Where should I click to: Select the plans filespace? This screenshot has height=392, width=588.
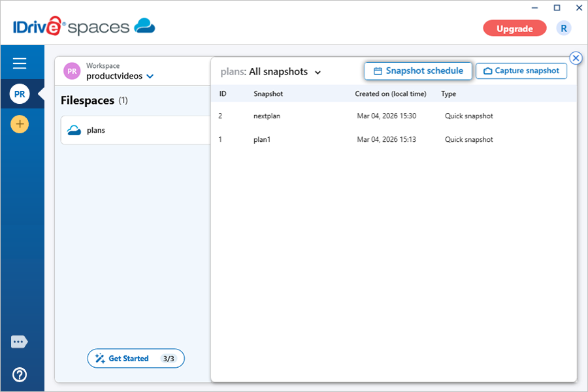point(136,130)
